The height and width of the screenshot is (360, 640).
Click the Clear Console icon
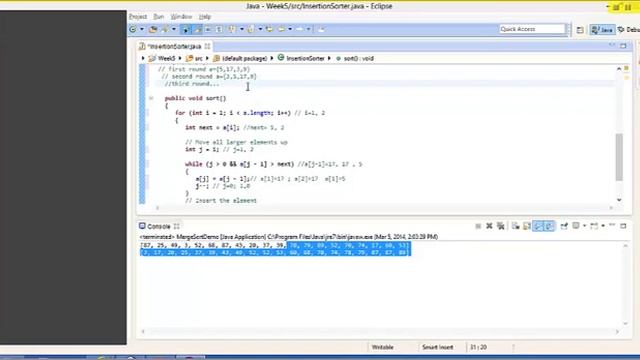click(x=516, y=226)
